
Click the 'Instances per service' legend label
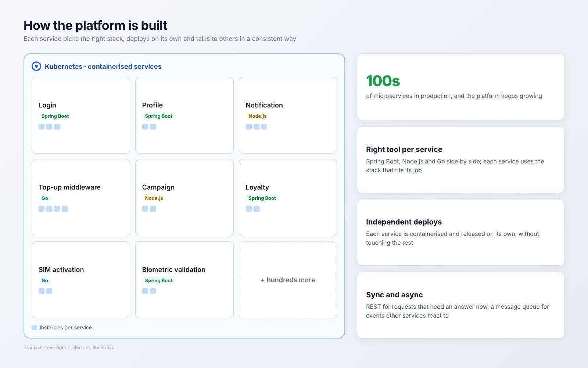(x=66, y=328)
